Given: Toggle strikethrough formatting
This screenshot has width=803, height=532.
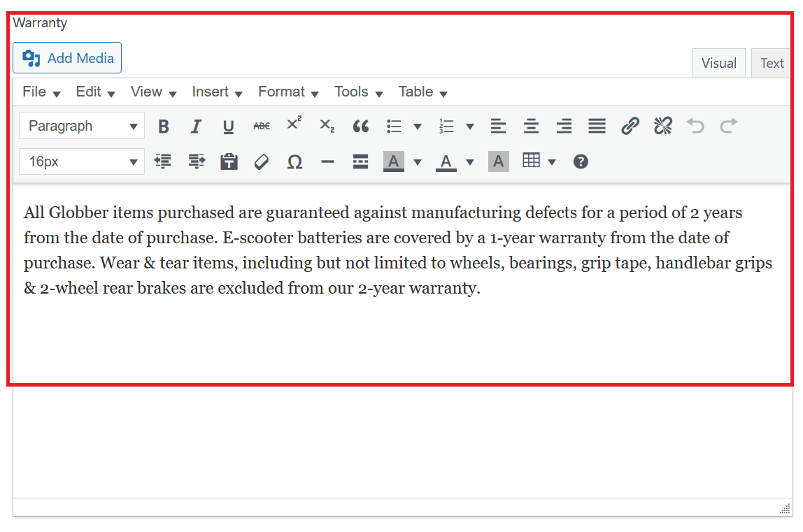Looking at the screenshot, I should coord(261,126).
